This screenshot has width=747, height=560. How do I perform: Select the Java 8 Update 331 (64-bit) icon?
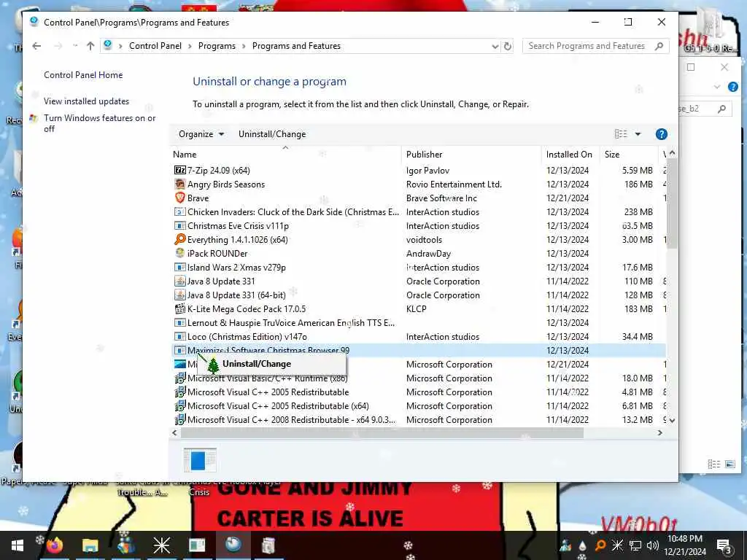pos(179,295)
